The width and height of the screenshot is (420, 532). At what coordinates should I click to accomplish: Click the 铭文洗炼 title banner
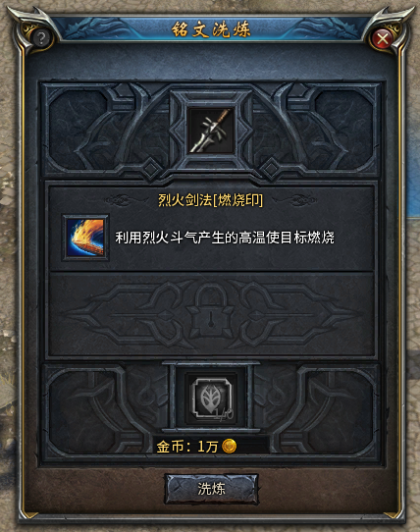(211, 29)
